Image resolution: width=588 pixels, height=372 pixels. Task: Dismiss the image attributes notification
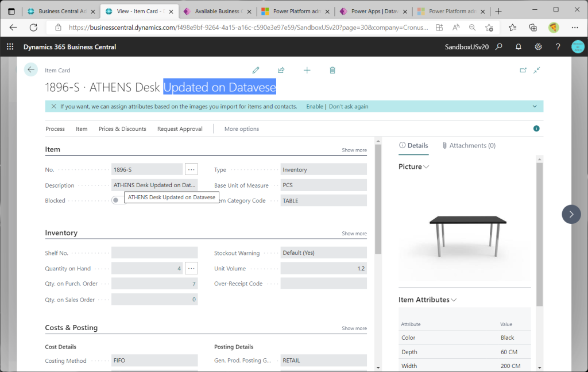[53, 107]
